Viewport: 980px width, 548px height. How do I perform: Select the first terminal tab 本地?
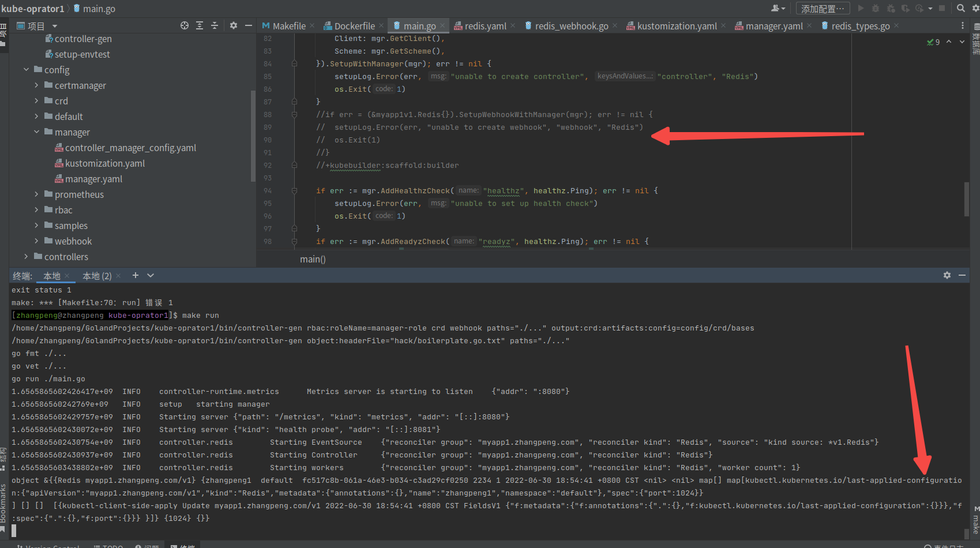coord(52,276)
